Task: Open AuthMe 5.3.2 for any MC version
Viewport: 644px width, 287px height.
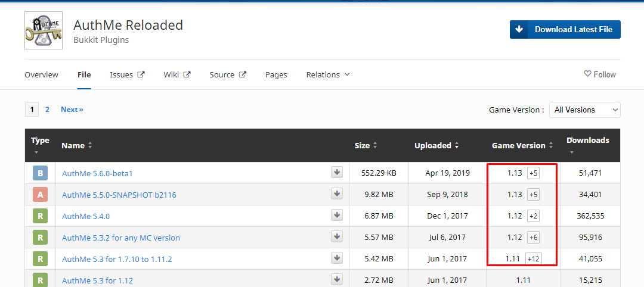Action: (x=120, y=238)
